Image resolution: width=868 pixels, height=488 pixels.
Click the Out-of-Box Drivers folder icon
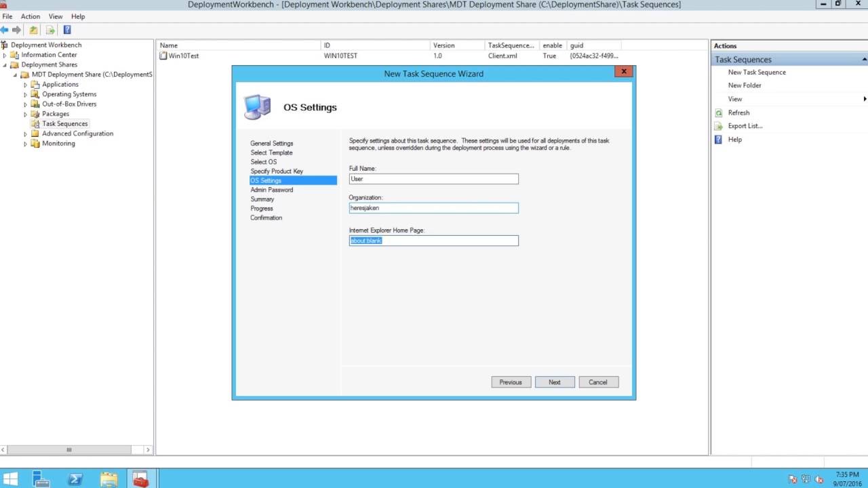pos(35,104)
